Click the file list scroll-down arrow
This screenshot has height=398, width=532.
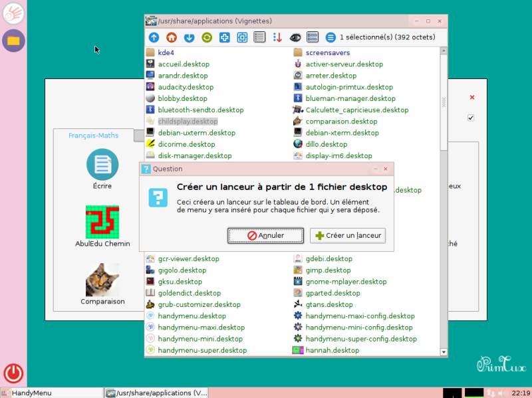coord(444,352)
